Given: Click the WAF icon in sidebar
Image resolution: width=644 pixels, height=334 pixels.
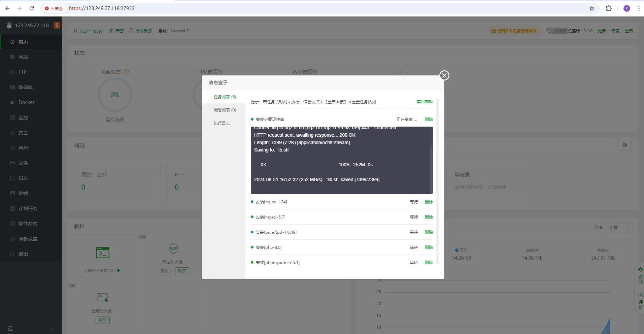Looking at the screenshot, I should pyautogui.click(x=12, y=148).
